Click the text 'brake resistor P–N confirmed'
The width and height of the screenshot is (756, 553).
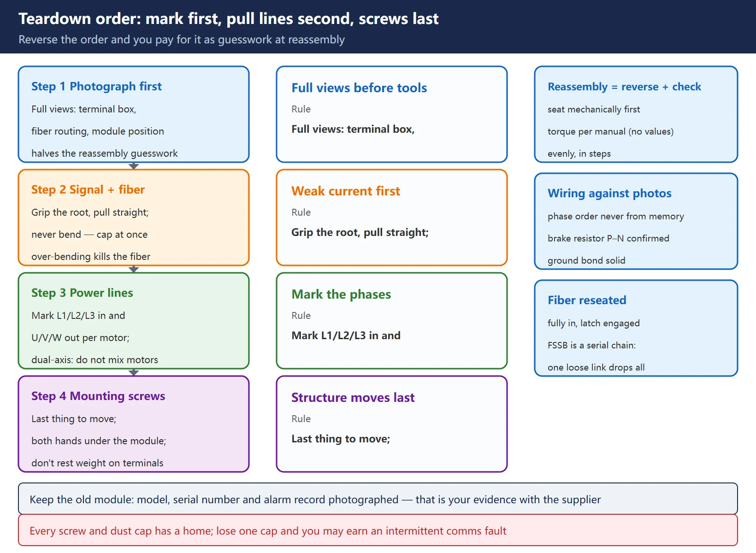point(608,238)
